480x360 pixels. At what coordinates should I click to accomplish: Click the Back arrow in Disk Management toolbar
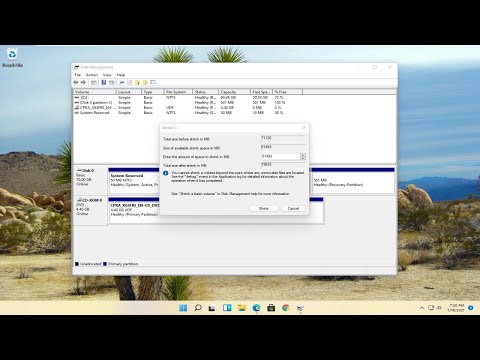[76, 82]
